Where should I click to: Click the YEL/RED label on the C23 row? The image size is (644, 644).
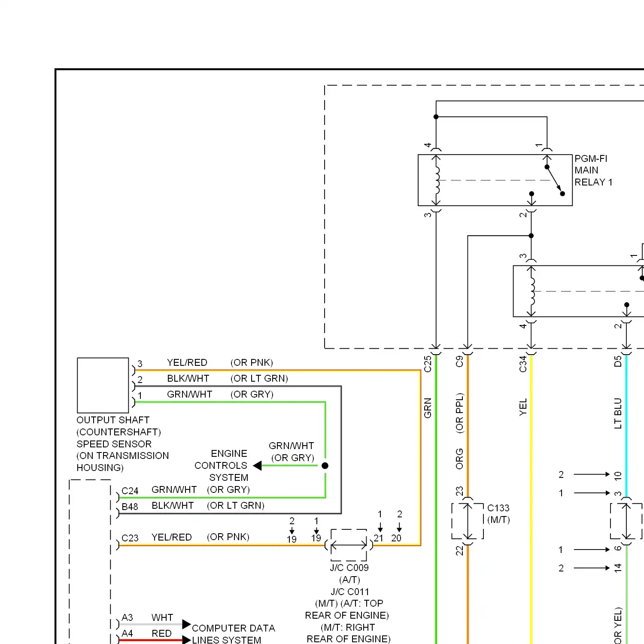(x=172, y=537)
